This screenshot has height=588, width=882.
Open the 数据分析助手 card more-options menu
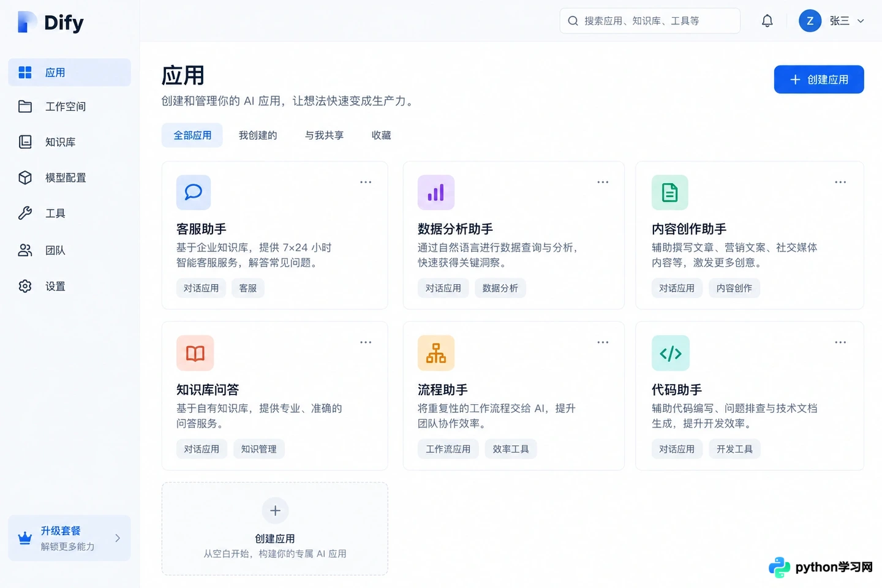[603, 182]
